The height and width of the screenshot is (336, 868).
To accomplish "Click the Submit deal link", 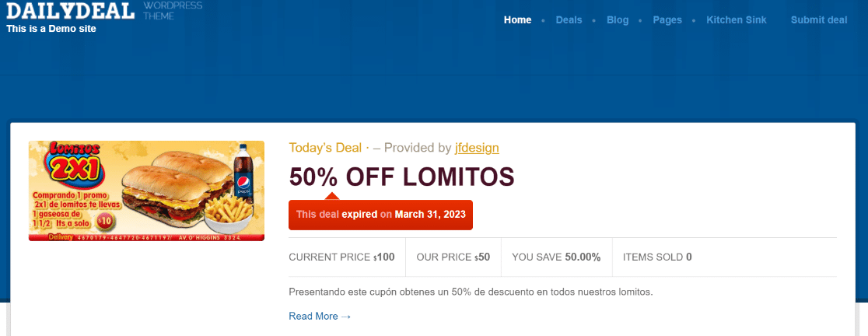I will tap(819, 20).
